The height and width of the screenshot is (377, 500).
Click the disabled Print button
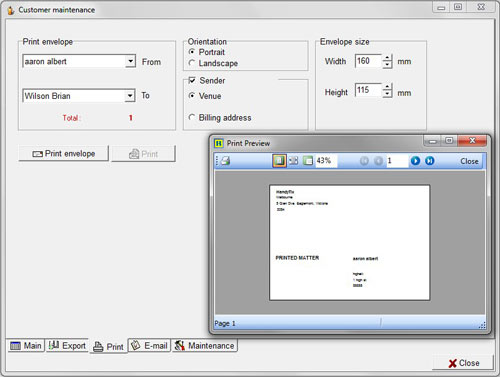pos(143,154)
